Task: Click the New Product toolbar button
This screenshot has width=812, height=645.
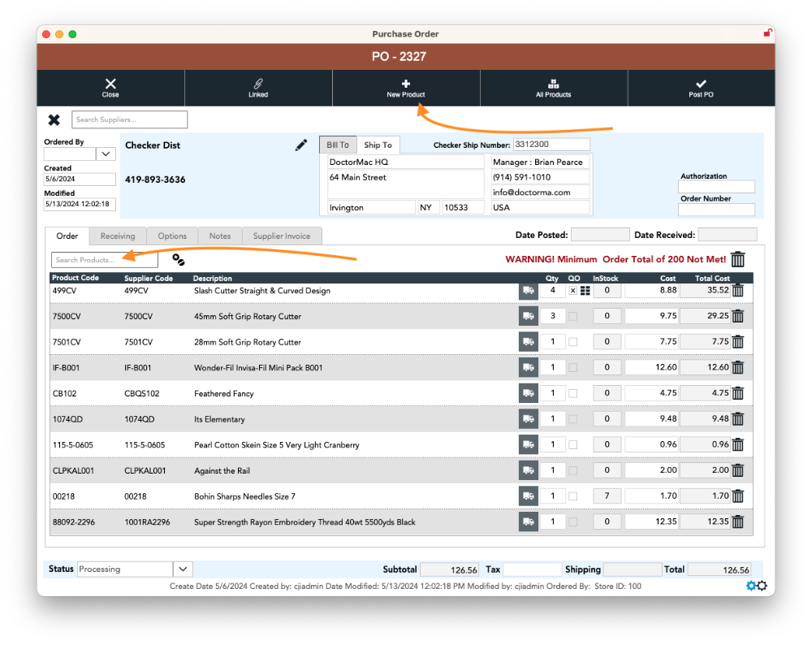Action: point(406,88)
